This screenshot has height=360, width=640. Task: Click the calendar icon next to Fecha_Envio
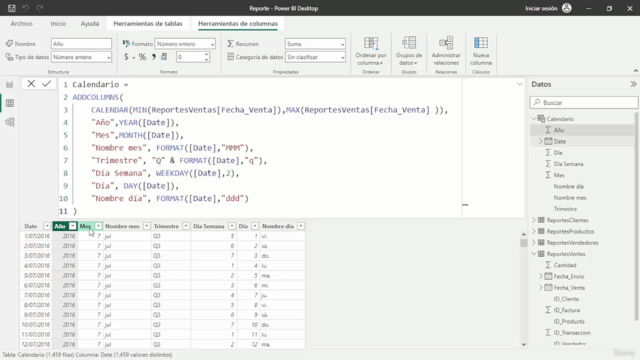tap(548, 276)
